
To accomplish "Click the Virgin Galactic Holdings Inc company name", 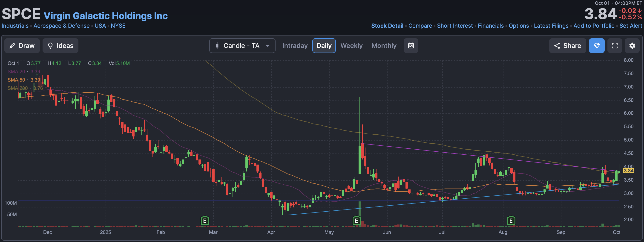I will pyautogui.click(x=106, y=16).
